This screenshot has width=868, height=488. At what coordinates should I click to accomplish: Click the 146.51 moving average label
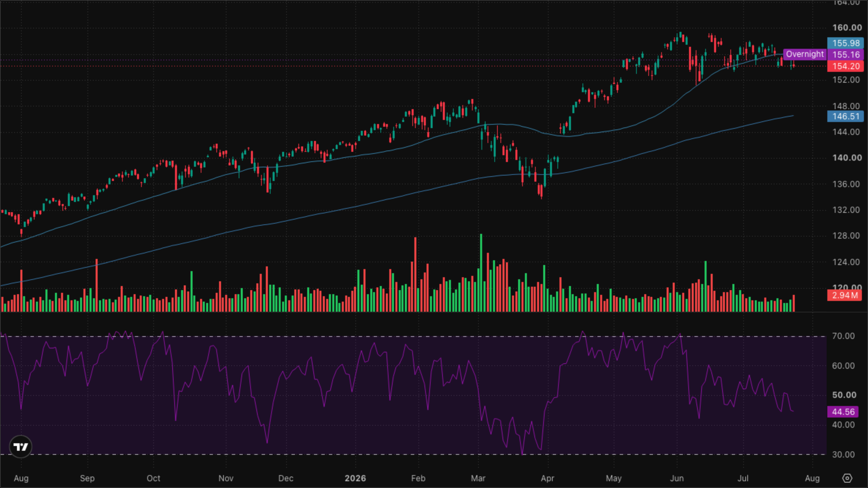click(846, 116)
